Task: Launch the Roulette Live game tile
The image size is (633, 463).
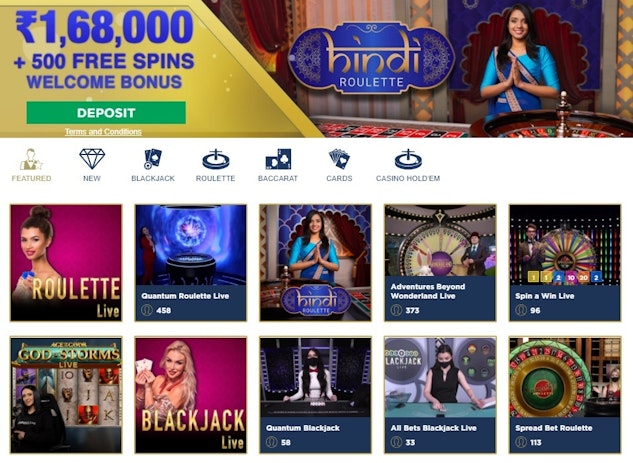Action: (66, 263)
